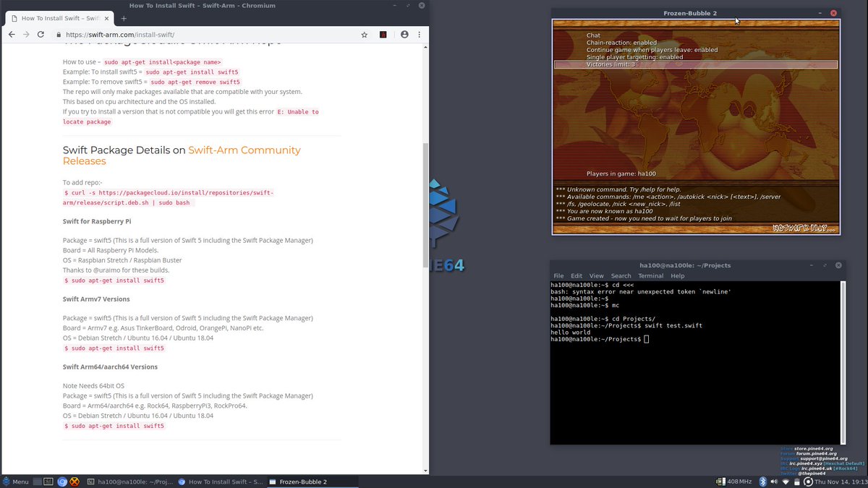
Task: Open the Terminal menu in terminal
Action: (650, 275)
